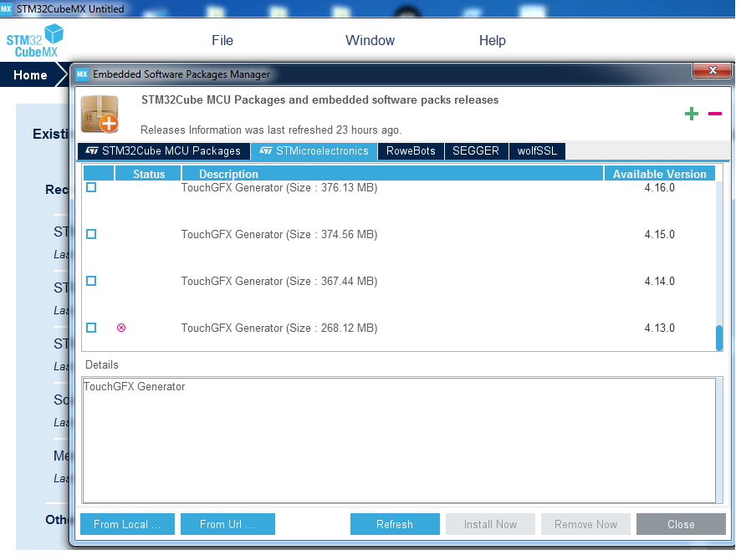Click the Details pane scrollbar

tap(719, 440)
